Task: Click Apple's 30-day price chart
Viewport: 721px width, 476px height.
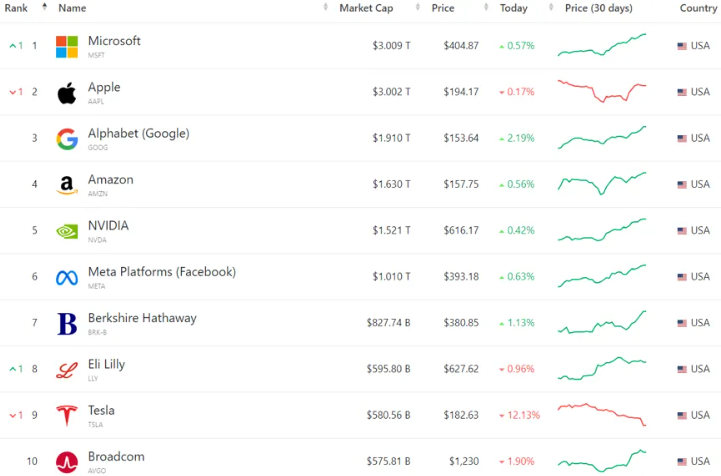Action: [x=602, y=91]
